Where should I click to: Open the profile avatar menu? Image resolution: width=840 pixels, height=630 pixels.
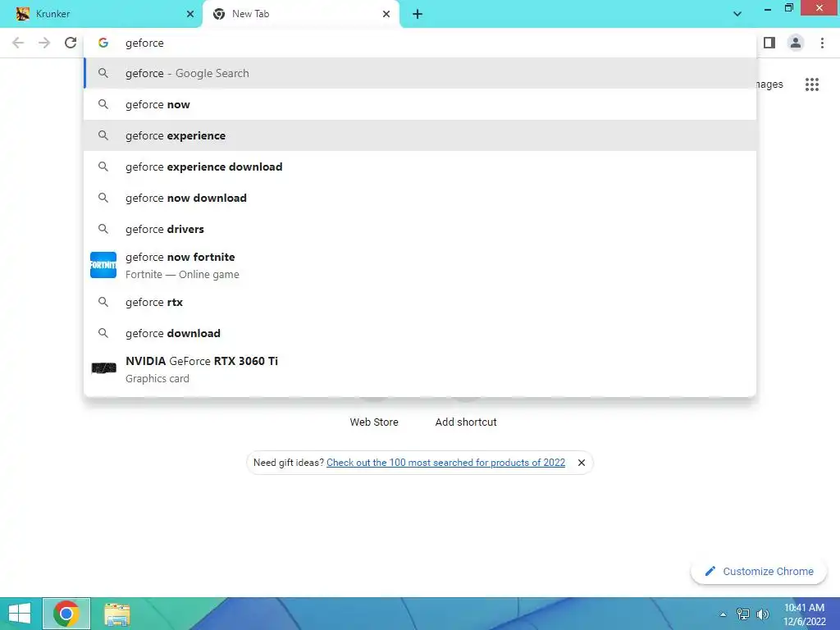point(796,43)
